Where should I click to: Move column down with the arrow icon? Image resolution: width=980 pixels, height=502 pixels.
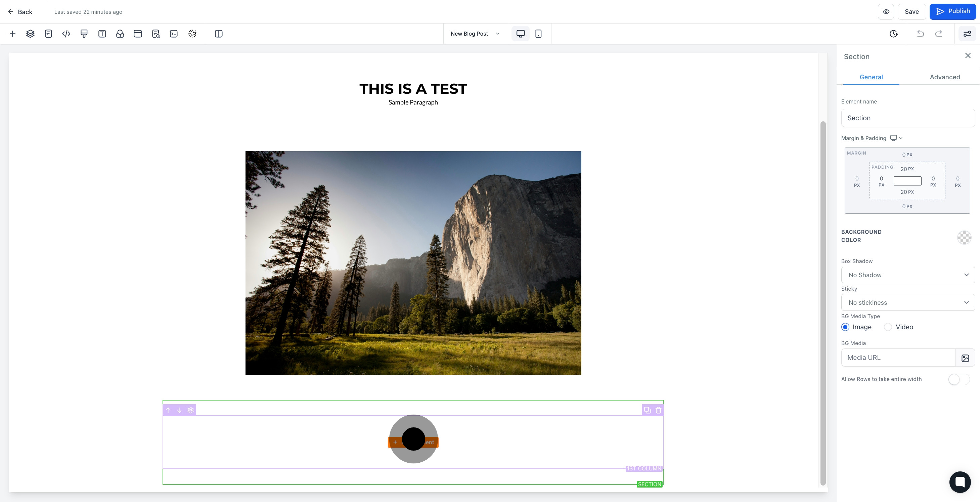pos(179,410)
